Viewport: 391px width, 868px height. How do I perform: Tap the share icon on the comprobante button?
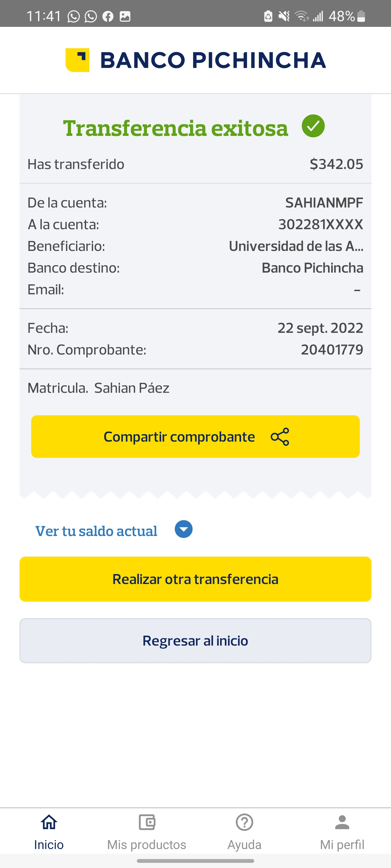click(280, 437)
